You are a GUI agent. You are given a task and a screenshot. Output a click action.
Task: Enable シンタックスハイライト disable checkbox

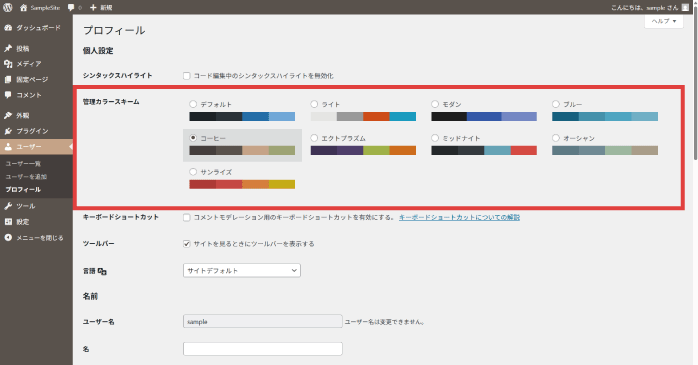[x=187, y=76]
